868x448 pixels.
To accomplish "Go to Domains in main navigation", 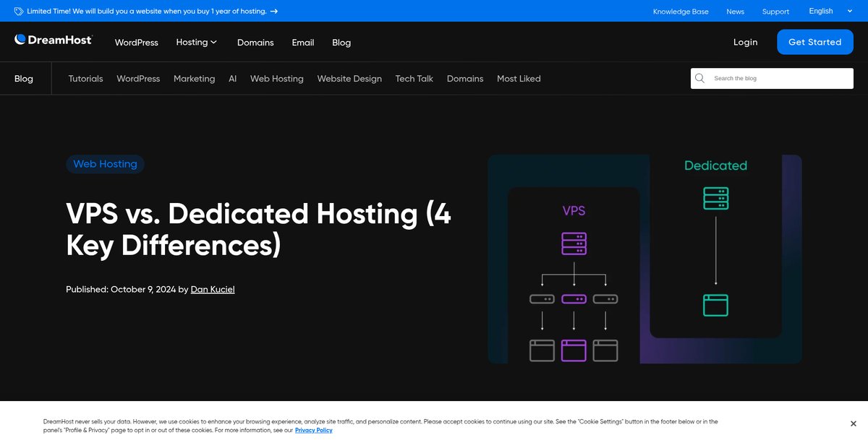I will (x=255, y=43).
